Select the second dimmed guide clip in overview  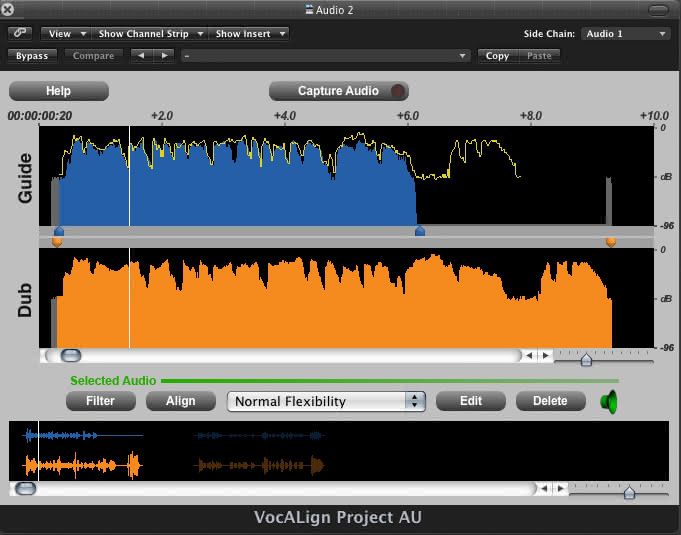tap(259, 435)
